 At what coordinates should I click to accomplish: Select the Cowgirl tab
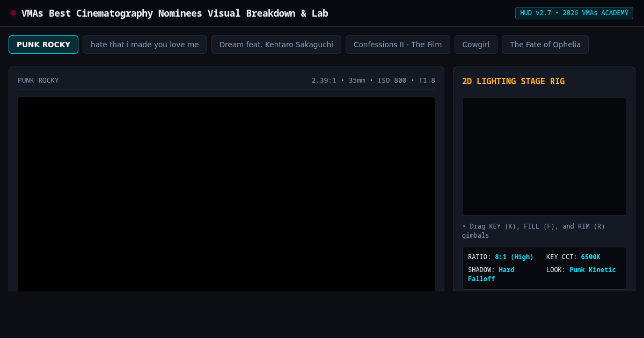476,45
